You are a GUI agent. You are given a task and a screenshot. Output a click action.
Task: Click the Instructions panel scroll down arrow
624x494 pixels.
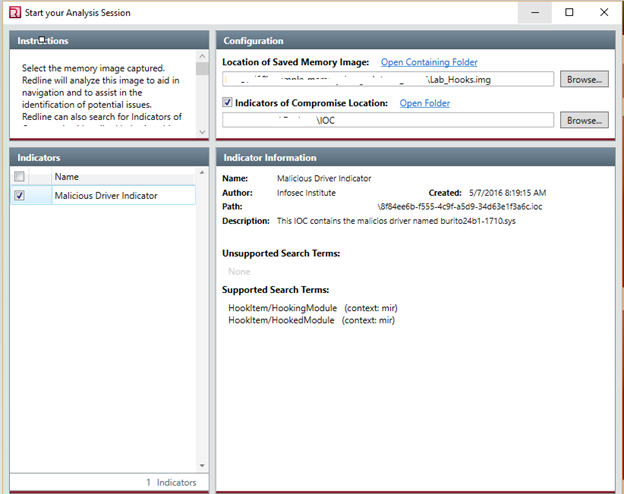pos(203,131)
